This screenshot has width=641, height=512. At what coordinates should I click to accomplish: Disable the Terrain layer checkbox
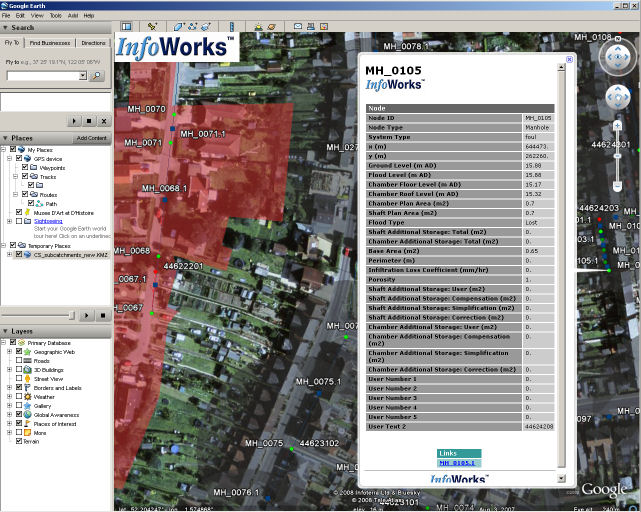tap(19, 441)
